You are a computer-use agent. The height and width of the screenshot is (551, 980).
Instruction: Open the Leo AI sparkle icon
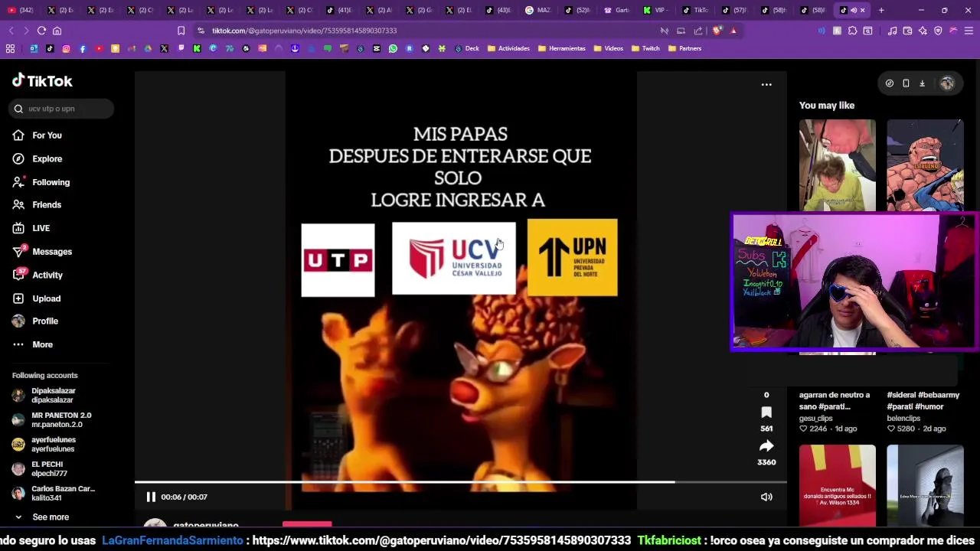click(x=923, y=31)
